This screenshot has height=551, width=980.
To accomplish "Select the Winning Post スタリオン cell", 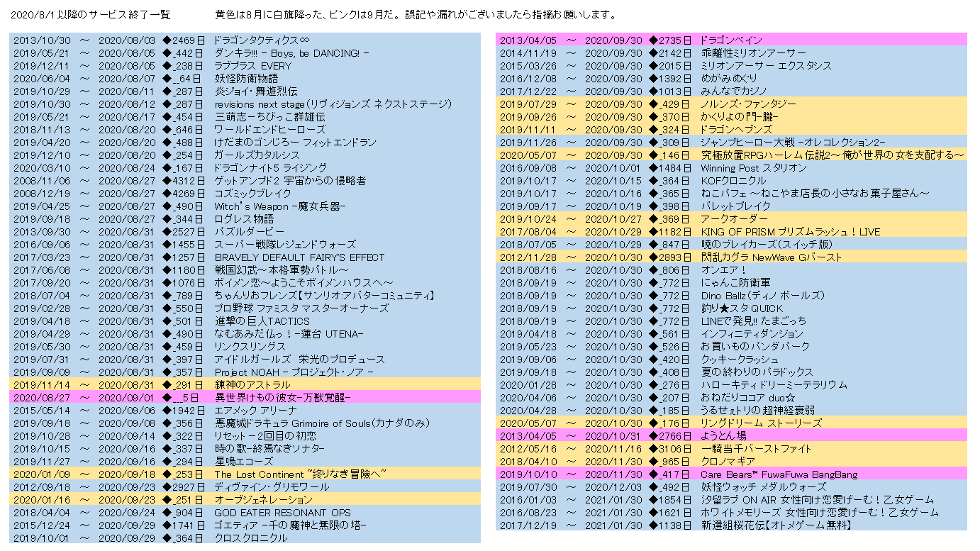I will point(753,168).
